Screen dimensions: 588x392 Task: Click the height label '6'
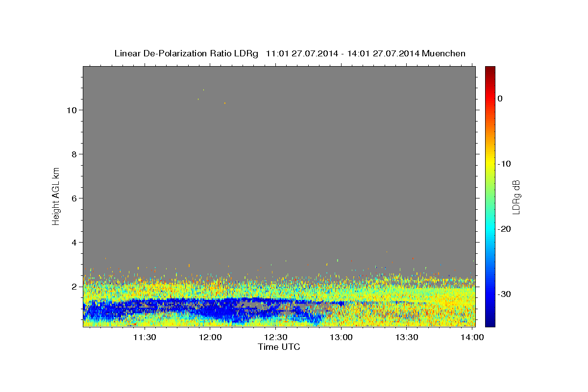click(73, 198)
